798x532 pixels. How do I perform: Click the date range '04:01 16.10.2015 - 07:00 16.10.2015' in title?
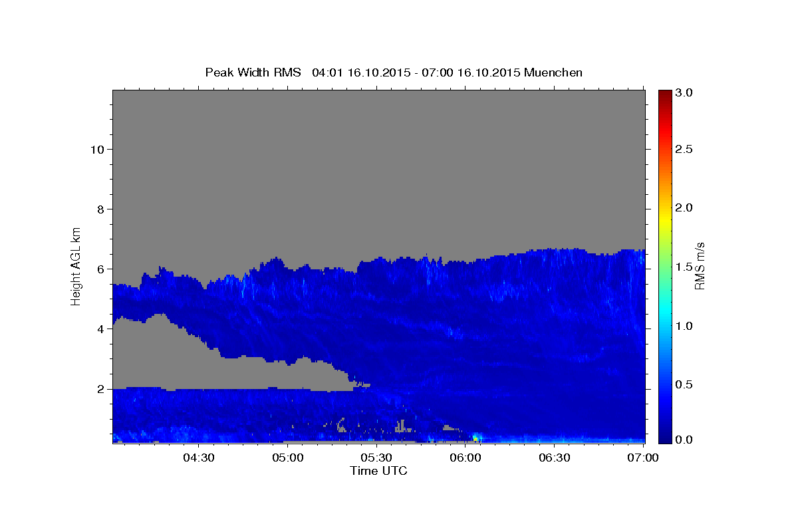point(416,72)
